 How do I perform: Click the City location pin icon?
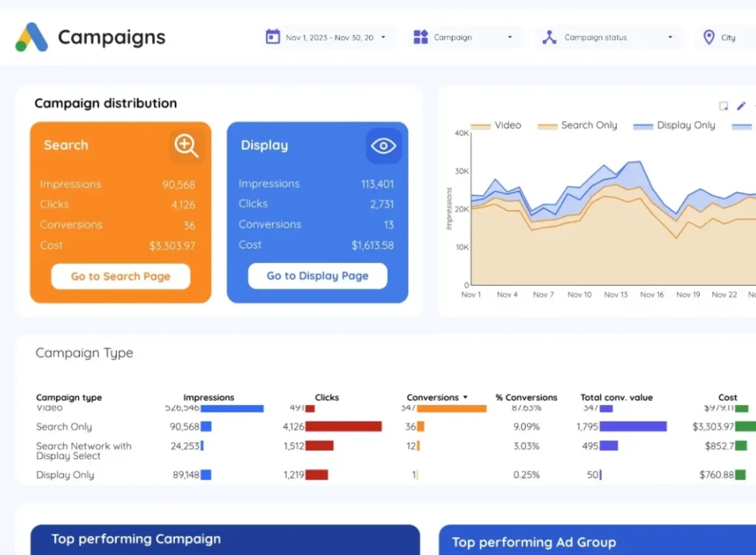[x=709, y=37]
